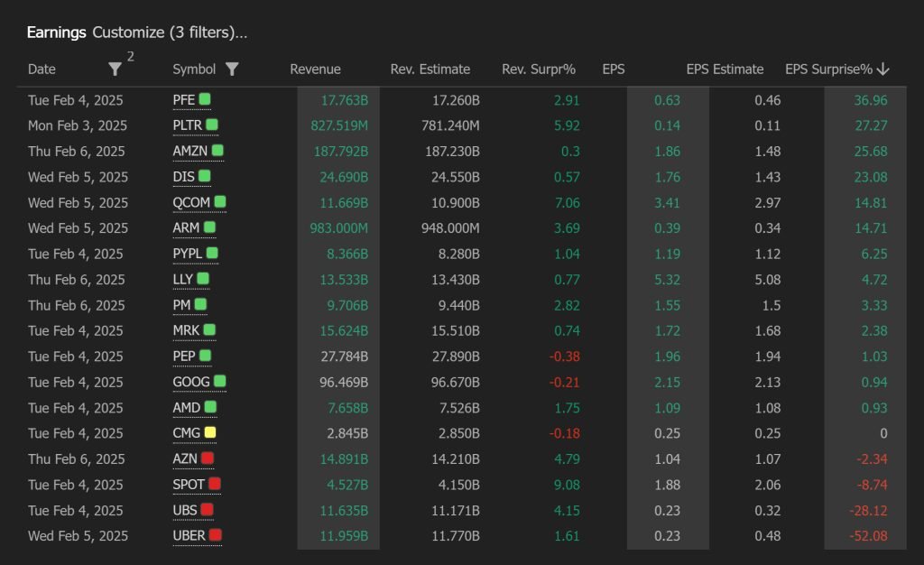
Task: Click the green indicator next to MRK
Action: tap(209, 329)
